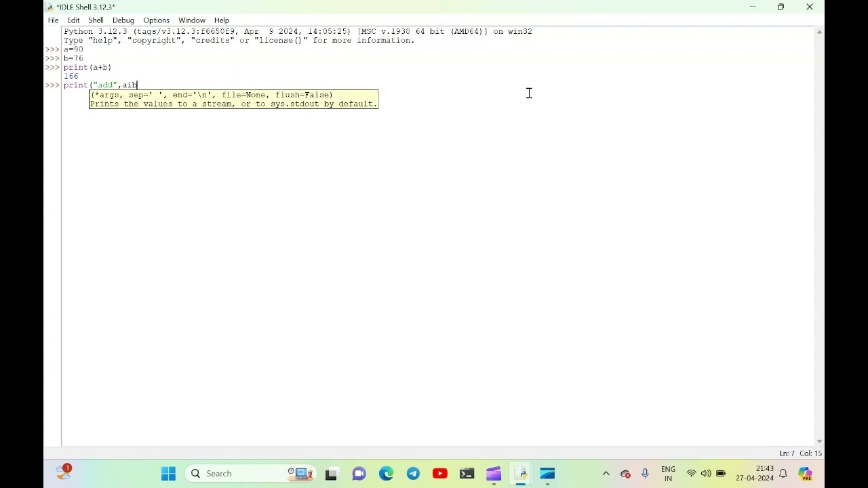
Task: Open the Window menu
Action: [192, 20]
